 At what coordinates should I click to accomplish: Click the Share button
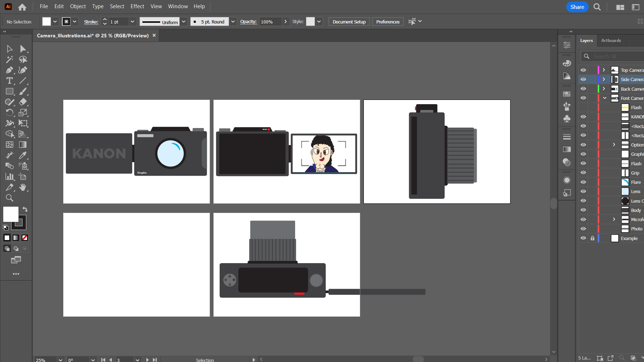(577, 7)
